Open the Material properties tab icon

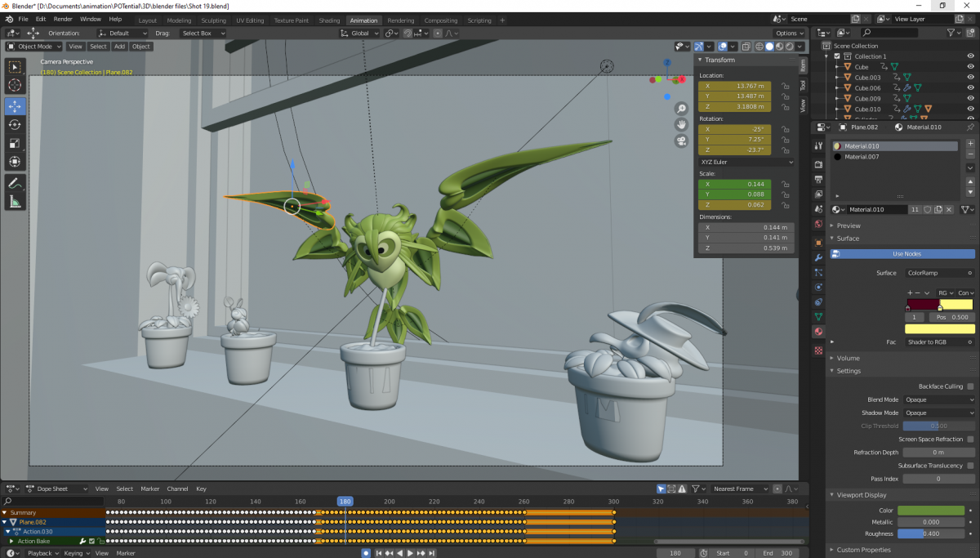[818, 332]
